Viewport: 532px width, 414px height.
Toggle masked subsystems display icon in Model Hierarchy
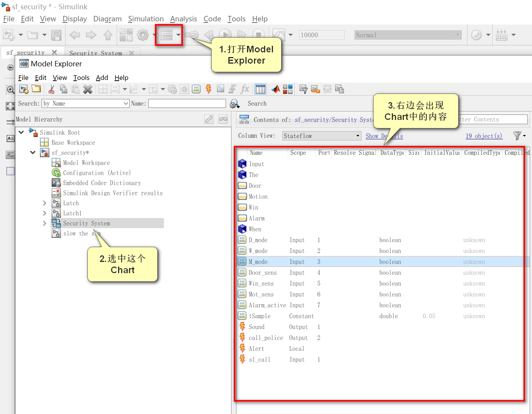(223, 119)
